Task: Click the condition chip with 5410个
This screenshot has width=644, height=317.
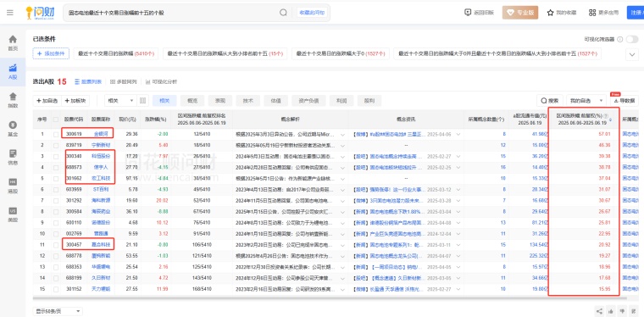Action: (116, 53)
